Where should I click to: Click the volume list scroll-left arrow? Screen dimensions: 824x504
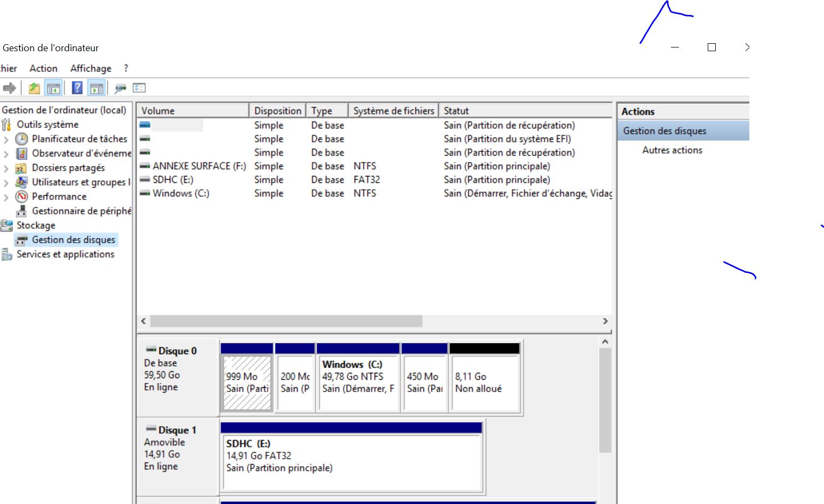tap(143, 321)
